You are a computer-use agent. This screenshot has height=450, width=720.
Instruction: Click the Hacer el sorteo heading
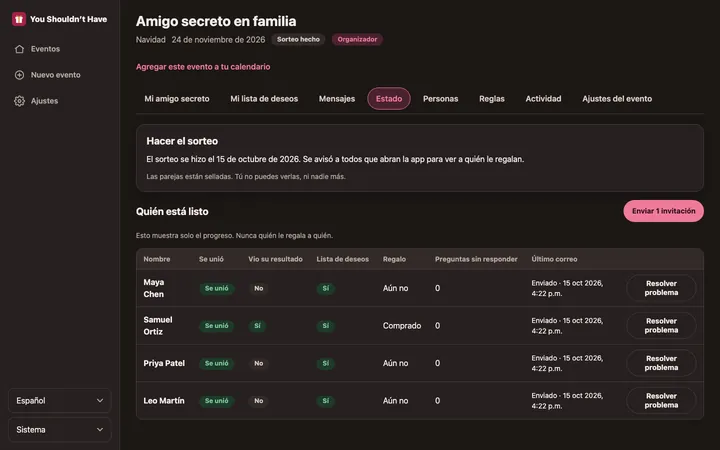click(x=182, y=141)
